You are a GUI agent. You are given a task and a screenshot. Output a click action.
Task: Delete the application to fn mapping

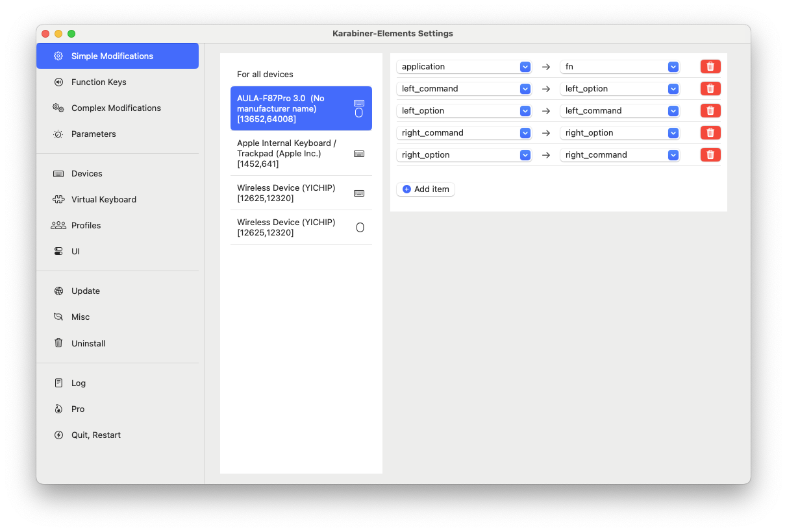pyautogui.click(x=710, y=67)
